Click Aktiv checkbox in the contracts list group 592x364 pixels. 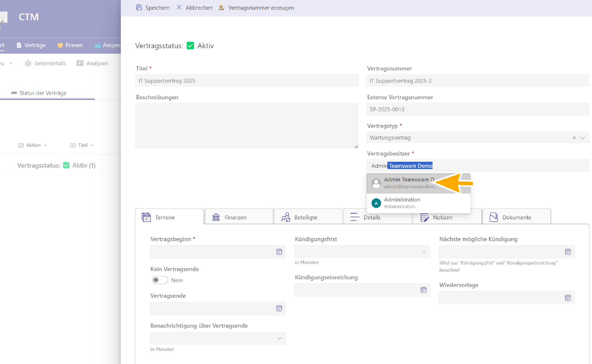coord(66,165)
